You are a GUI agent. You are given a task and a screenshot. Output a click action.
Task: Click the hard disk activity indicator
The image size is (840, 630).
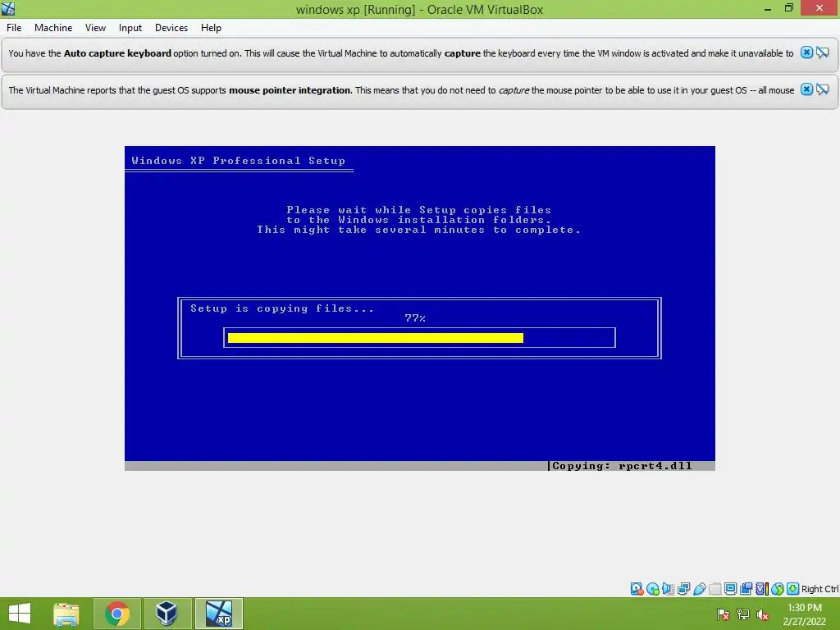coord(637,589)
